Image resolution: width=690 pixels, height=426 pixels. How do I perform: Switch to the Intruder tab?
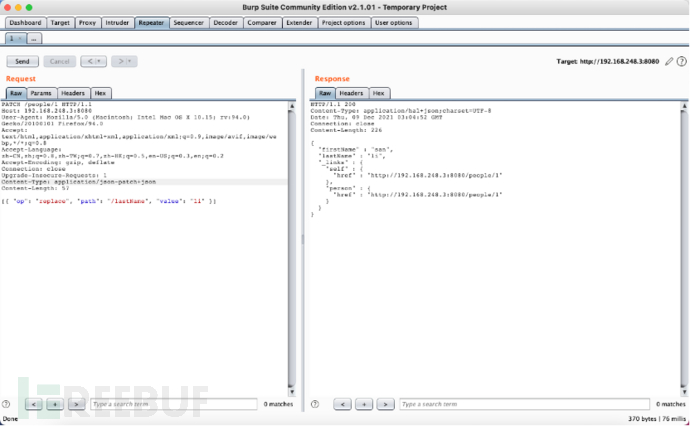pos(117,23)
